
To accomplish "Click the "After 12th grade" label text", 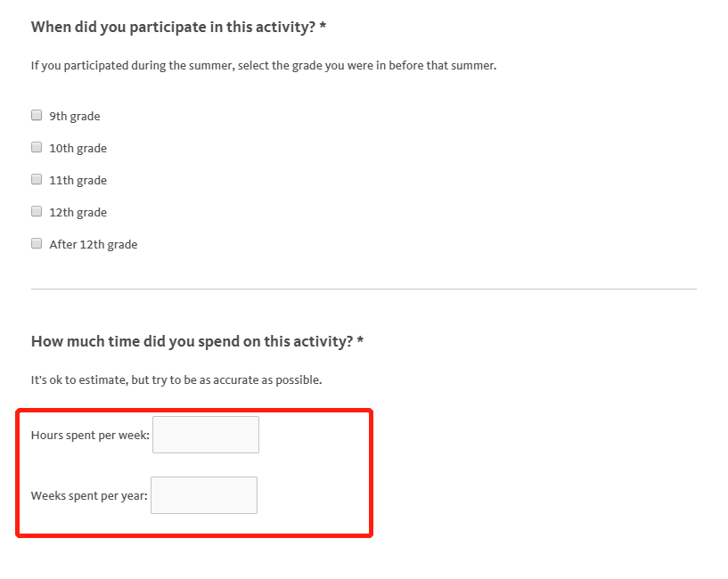I will point(94,244).
